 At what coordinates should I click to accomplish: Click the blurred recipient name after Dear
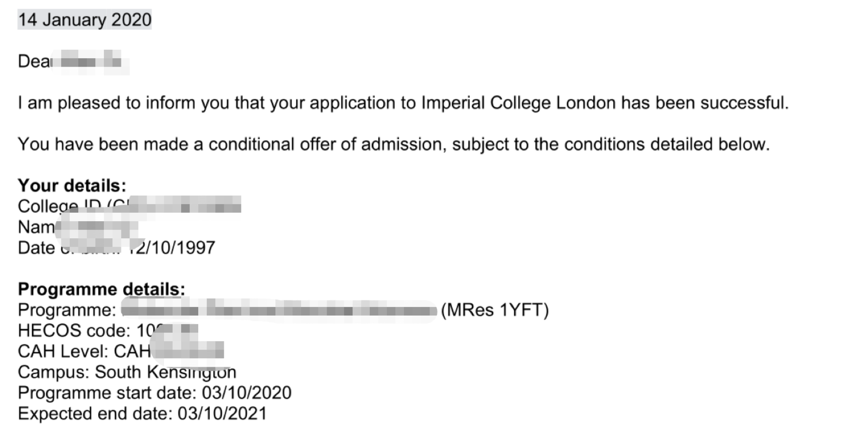(x=90, y=62)
